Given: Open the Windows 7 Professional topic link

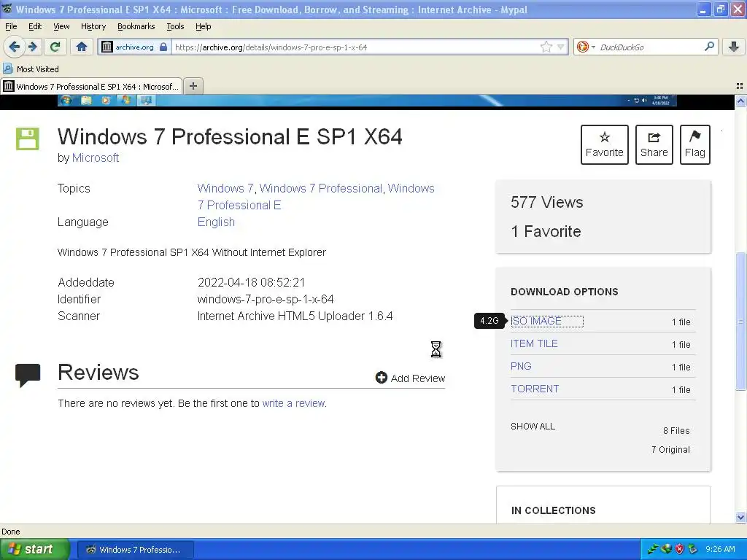Looking at the screenshot, I should 321,188.
